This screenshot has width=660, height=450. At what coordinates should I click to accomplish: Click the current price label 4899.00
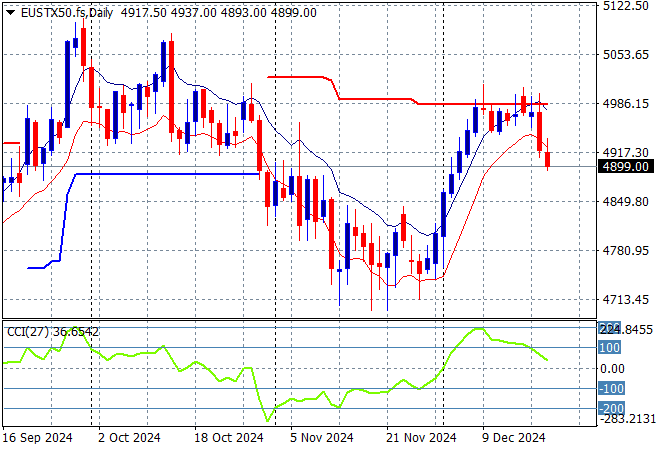(x=626, y=167)
